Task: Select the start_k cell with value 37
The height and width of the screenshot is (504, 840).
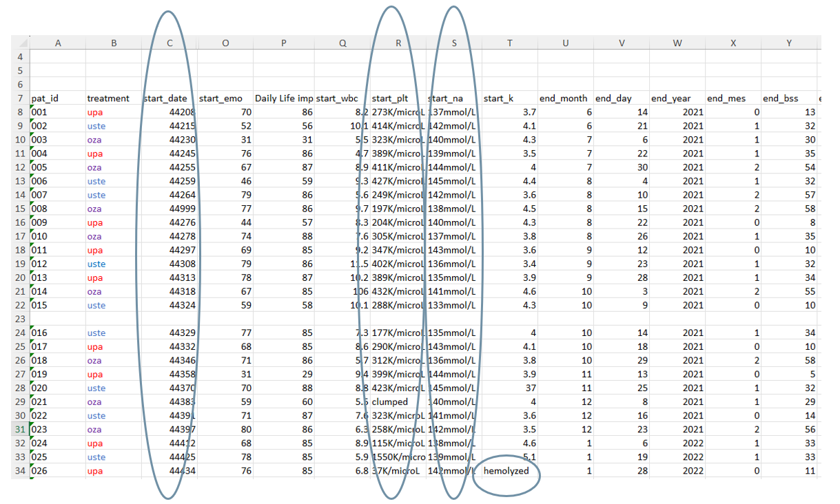Action: click(x=510, y=388)
